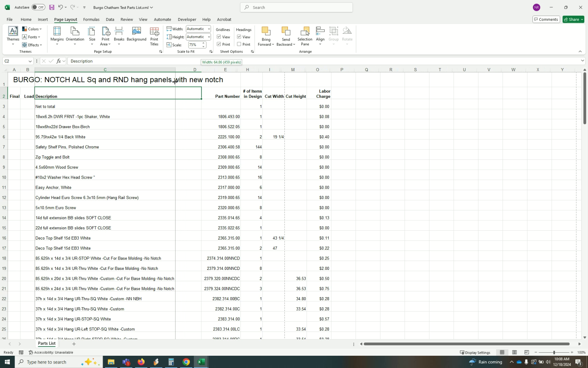This screenshot has height=368, width=588.
Task: Click the Comments button
Action: tap(546, 19)
